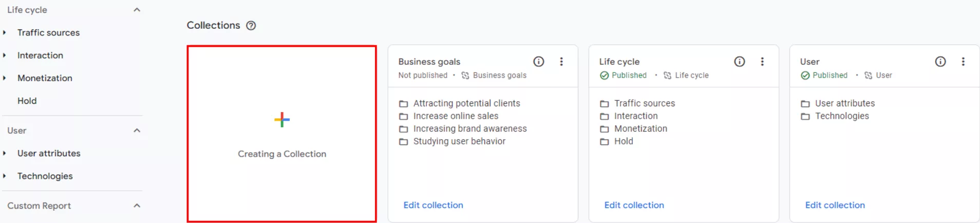Click 'Increase online sales' topic text
This screenshot has height=223, width=980.
[456, 116]
